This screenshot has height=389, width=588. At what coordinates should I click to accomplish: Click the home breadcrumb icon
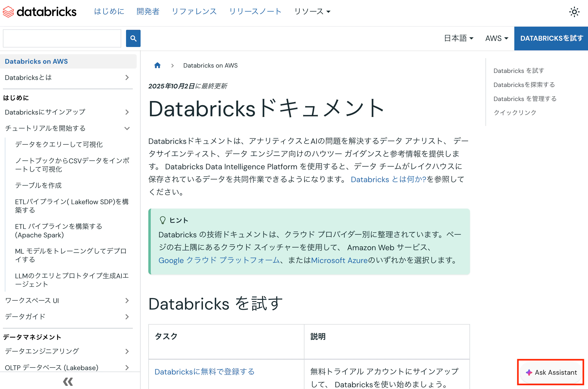[x=157, y=65]
